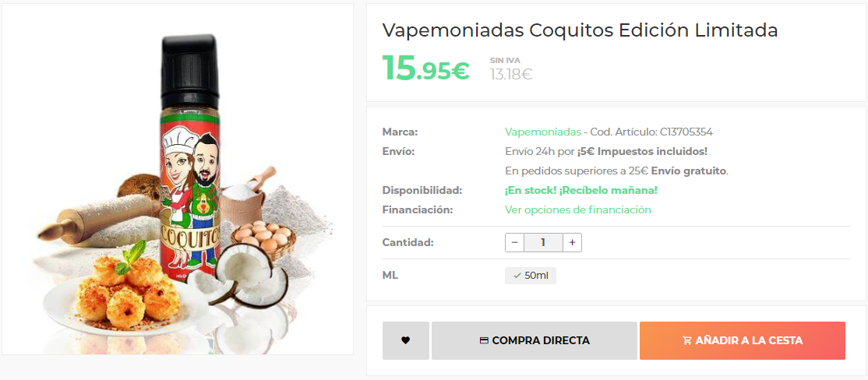Decrease quantity with the minus button
Viewport: 868px width, 380px height.
click(x=514, y=243)
